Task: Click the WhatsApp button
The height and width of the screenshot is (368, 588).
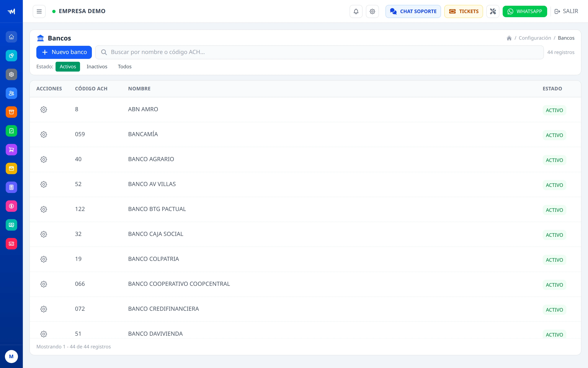Action: tap(525, 11)
